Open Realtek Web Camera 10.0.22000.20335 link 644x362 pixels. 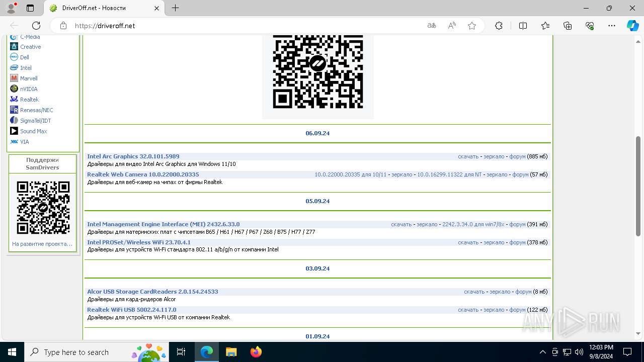point(143,174)
